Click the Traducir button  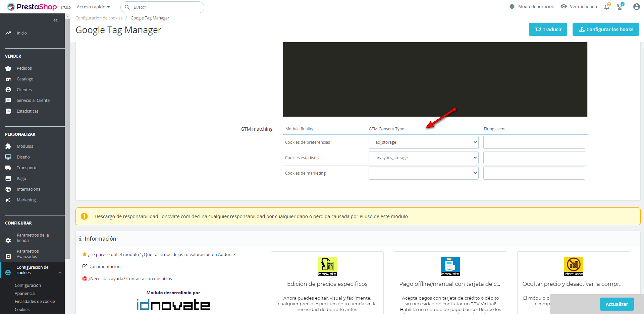pos(548,29)
